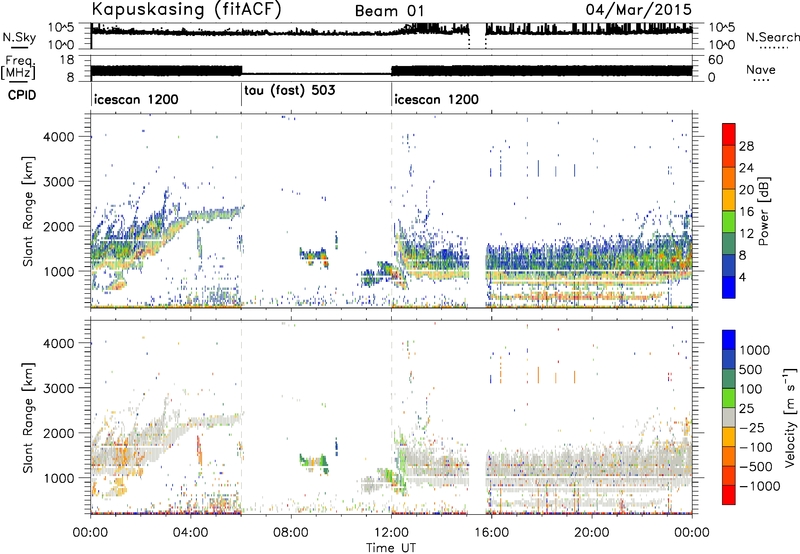Click the "60" value on the Nave axis
The height and width of the screenshot is (554, 800).
tap(716, 60)
